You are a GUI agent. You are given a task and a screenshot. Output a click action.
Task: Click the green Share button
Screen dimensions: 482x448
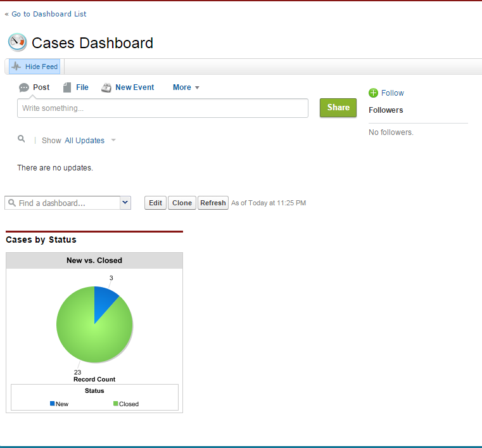pyautogui.click(x=338, y=108)
